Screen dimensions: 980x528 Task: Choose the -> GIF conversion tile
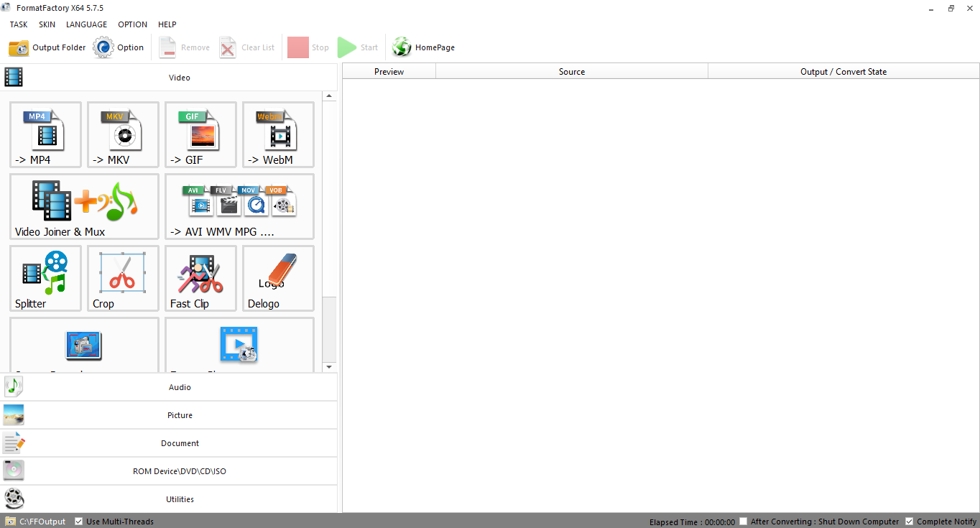[201, 135]
